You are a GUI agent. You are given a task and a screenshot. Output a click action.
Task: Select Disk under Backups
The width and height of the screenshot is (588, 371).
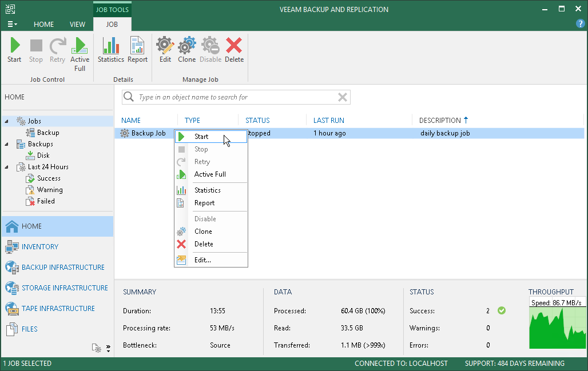[x=43, y=155]
